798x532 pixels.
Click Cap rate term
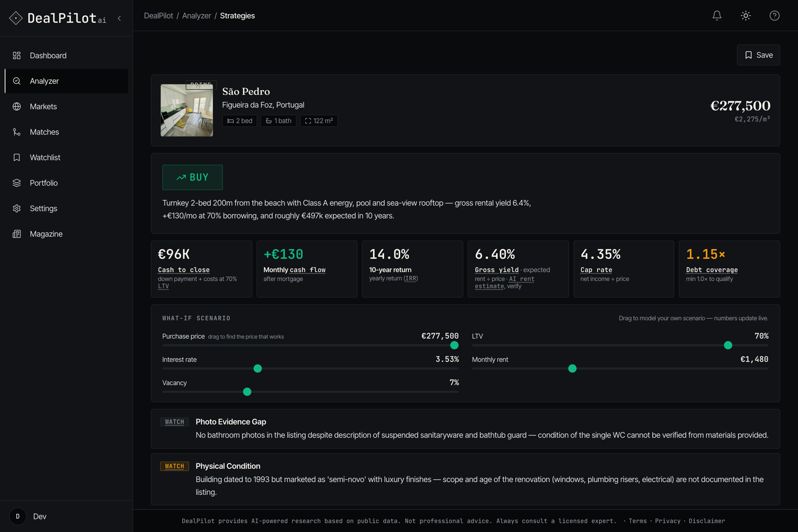[x=596, y=270]
